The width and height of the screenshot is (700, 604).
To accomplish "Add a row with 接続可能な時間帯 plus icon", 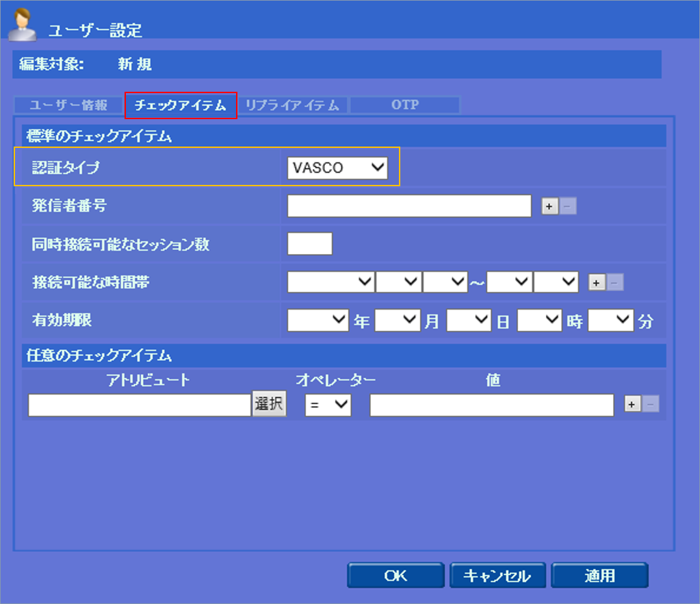I will click(x=596, y=282).
